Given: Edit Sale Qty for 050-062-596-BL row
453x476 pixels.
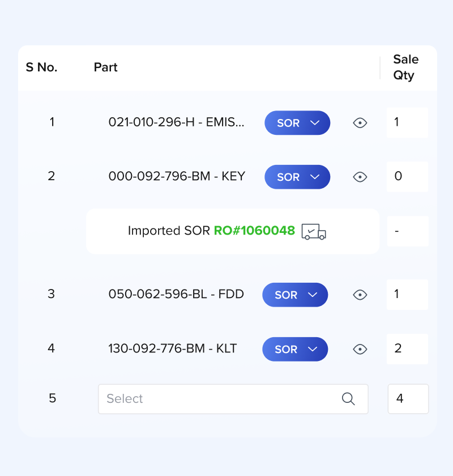Looking at the screenshot, I should tap(408, 295).
